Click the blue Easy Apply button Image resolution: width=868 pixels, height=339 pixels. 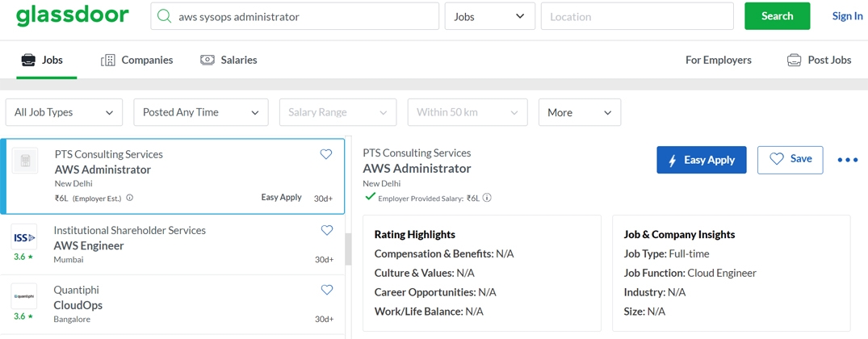(x=702, y=160)
